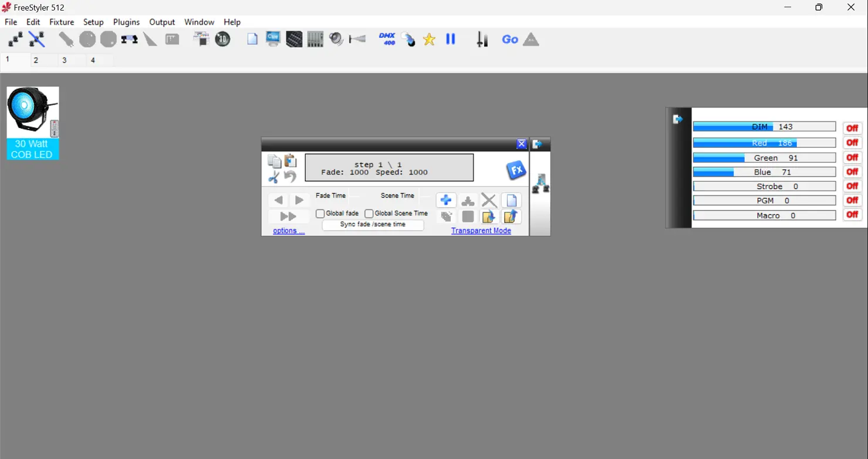The image size is (868, 459).
Task: Click the paste clipboard icon in sequence editor
Action: [x=291, y=161]
